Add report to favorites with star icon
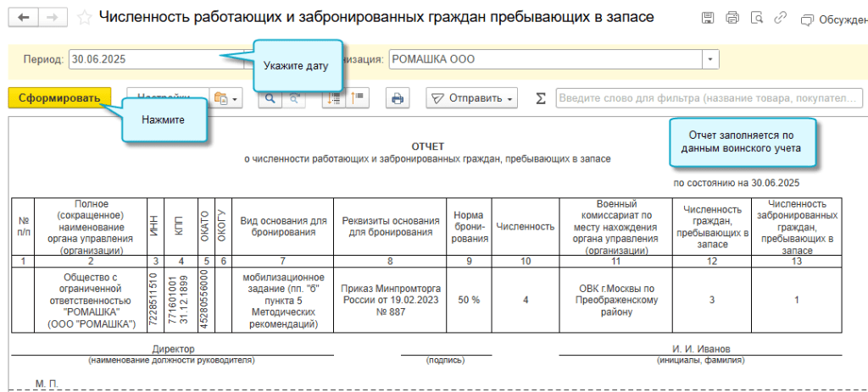 point(84,18)
